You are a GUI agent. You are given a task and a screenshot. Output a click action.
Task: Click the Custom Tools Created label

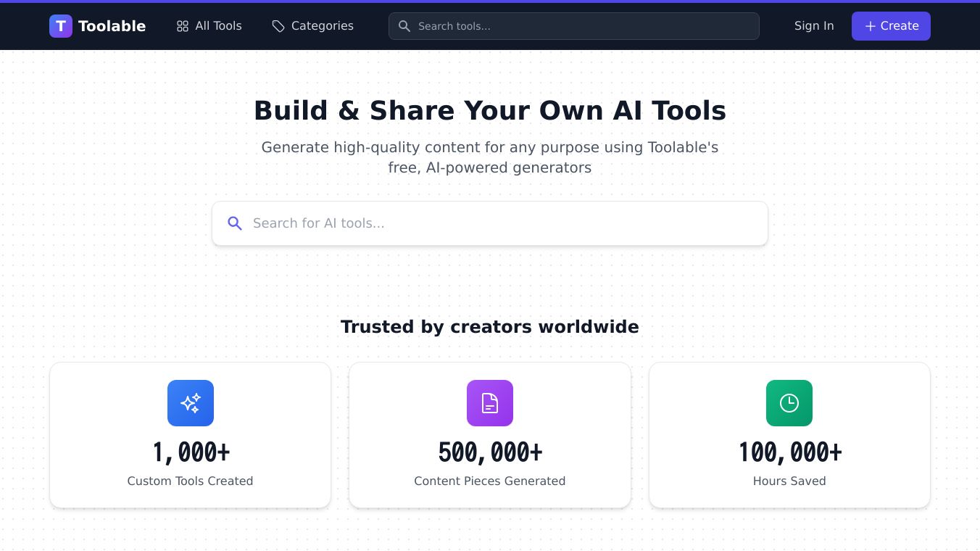pos(190,481)
